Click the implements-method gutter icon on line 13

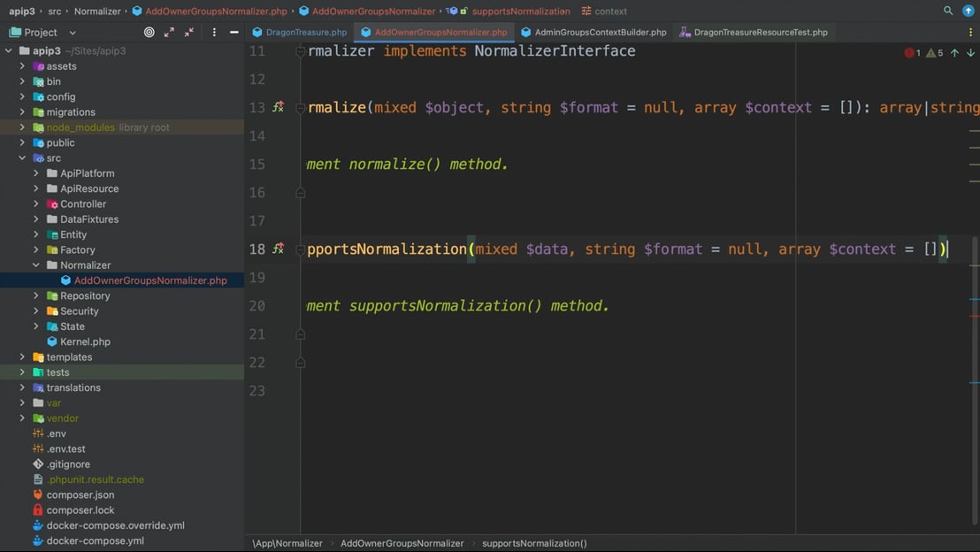278,107
